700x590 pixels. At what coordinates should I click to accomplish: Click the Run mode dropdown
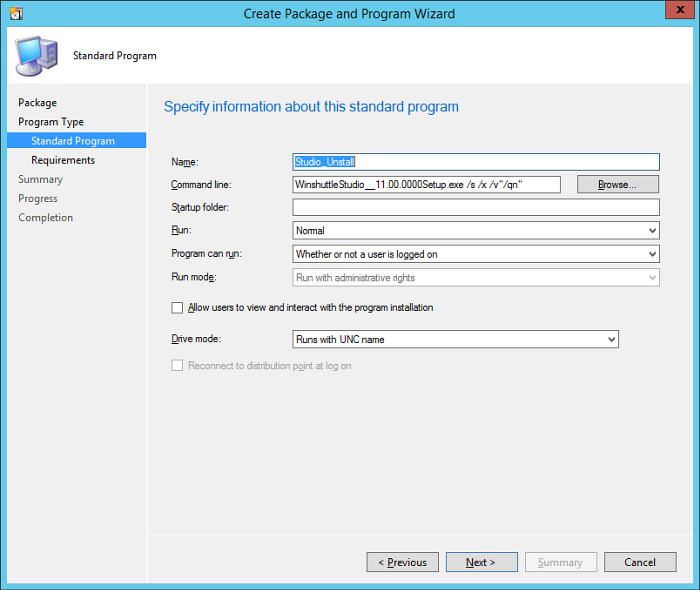[x=475, y=278]
